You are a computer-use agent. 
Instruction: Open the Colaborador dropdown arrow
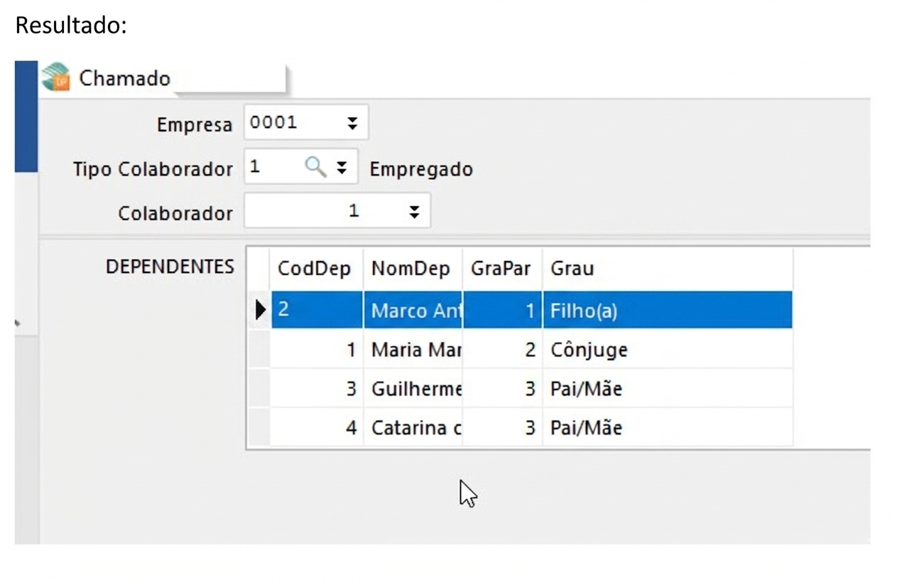coord(414,211)
